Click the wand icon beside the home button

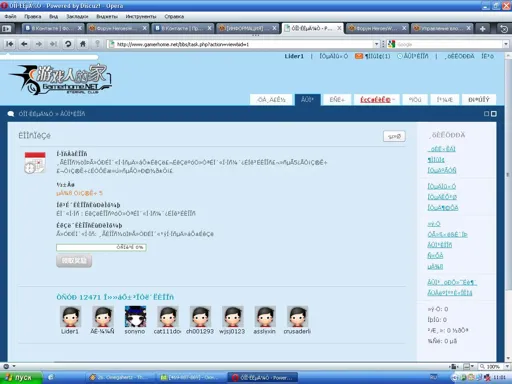pos(97,44)
